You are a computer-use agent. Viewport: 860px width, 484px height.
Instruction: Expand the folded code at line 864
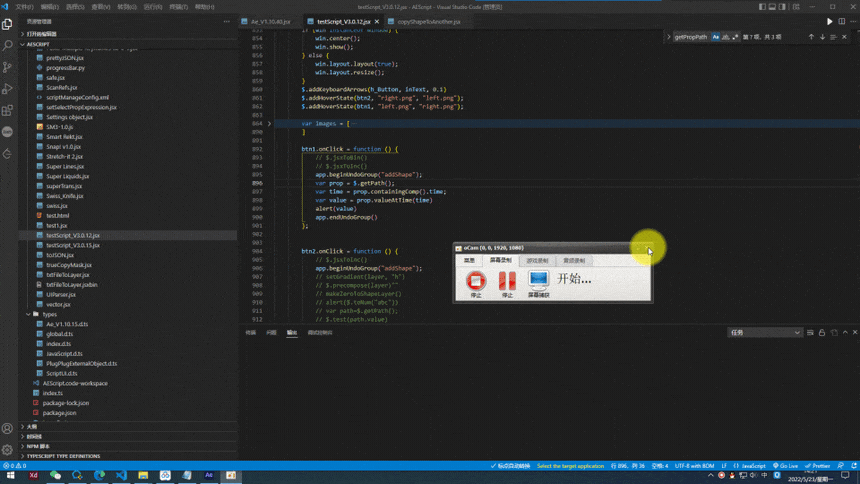[269, 124]
